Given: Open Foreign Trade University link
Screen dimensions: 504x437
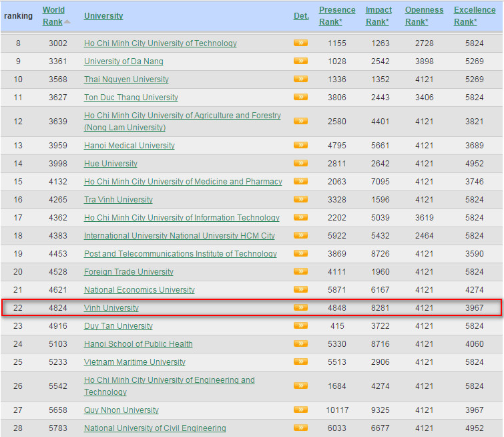Looking at the screenshot, I should [129, 271].
